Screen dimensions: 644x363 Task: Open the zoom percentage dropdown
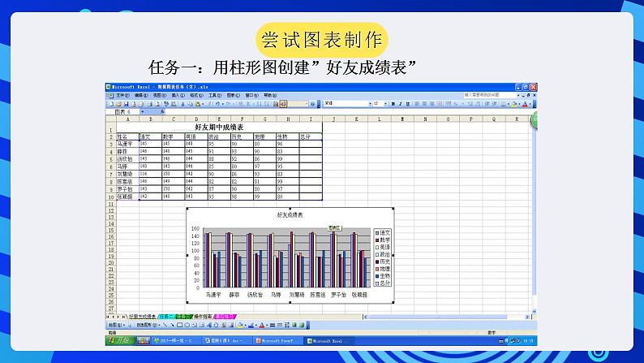(x=307, y=104)
